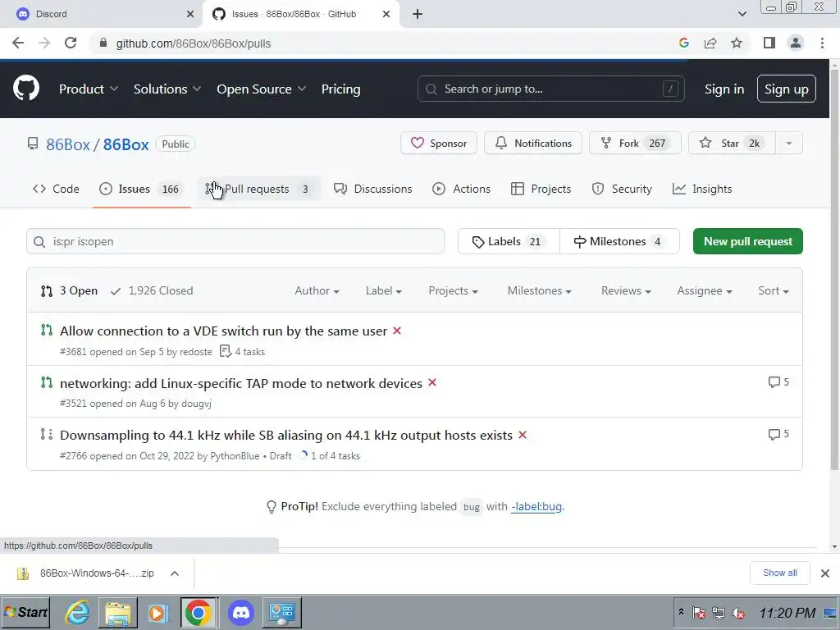Expand the Label filter dropdown
840x630 pixels.
[x=384, y=290]
